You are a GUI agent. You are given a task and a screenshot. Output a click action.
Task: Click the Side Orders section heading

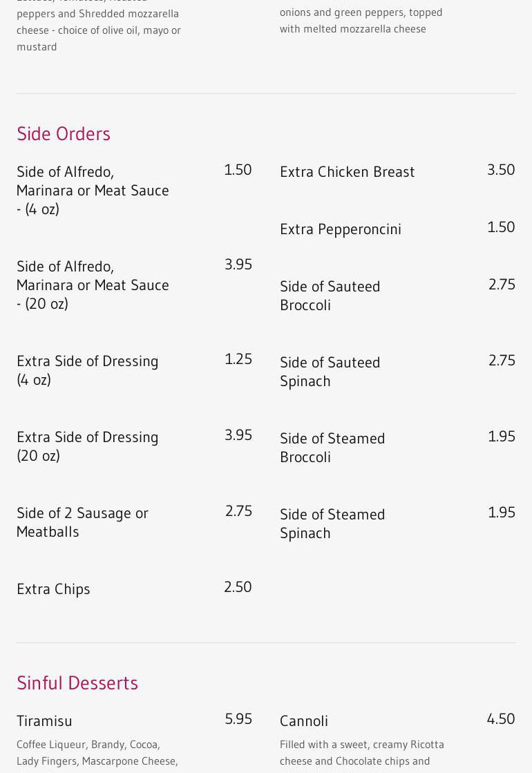[x=64, y=133]
